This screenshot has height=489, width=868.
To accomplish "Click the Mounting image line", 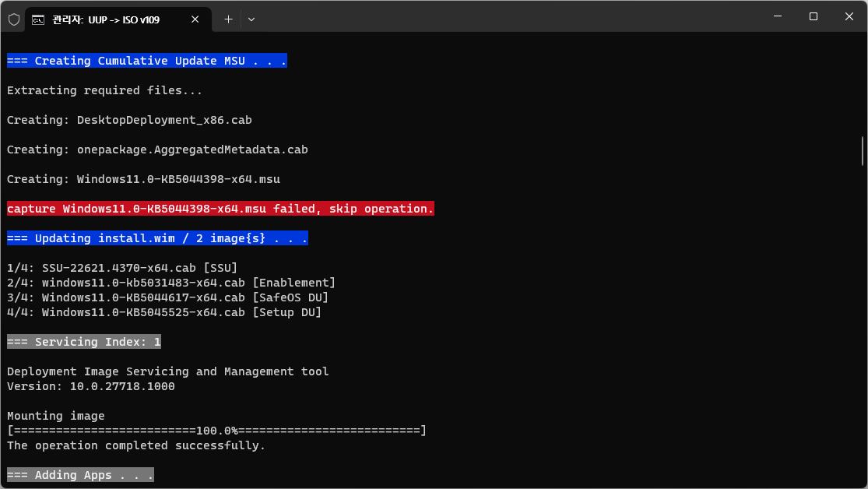I will click(x=55, y=416).
